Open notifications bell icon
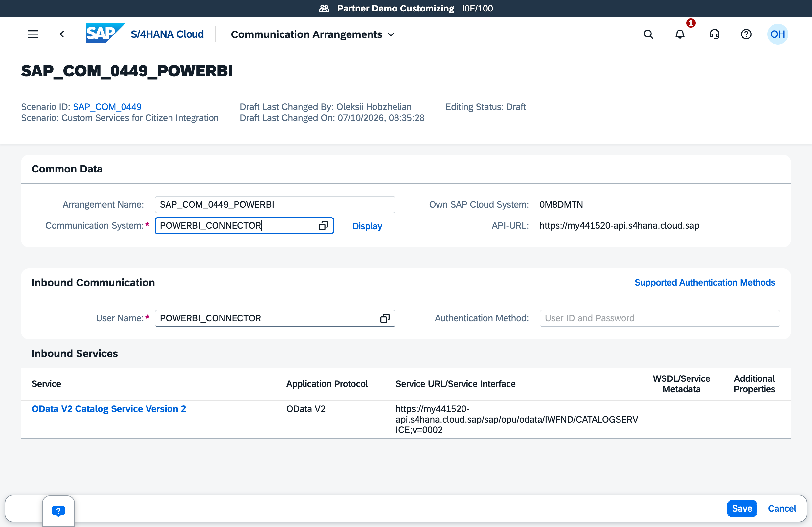 pyautogui.click(x=680, y=34)
